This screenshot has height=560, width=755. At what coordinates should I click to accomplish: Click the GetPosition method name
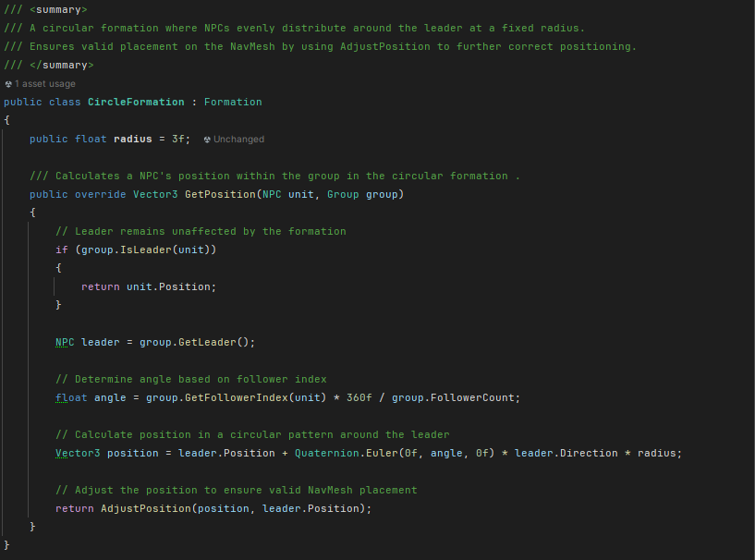pos(217,194)
